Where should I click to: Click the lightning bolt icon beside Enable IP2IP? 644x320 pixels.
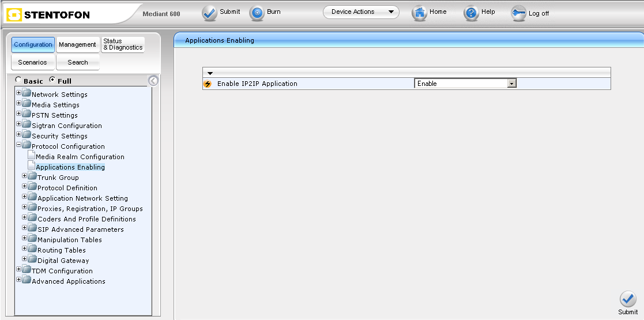tap(208, 84)
